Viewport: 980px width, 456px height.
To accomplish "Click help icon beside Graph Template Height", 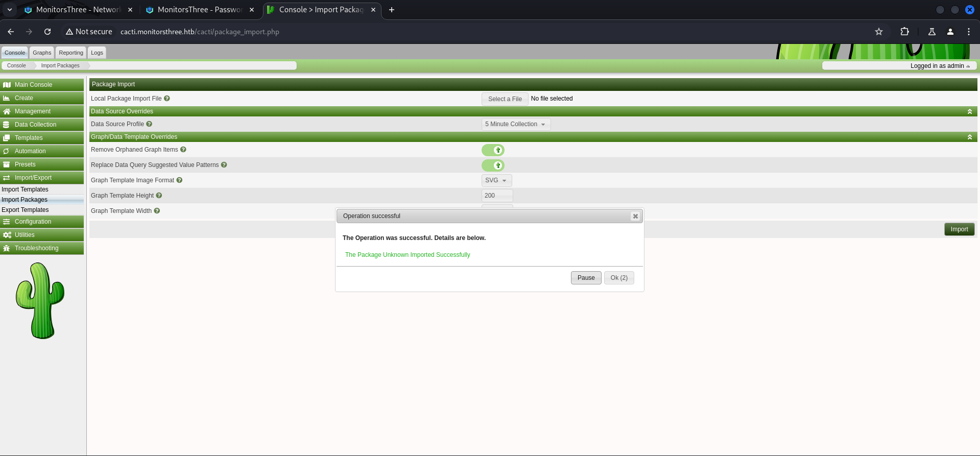I will tap(159, 196).
